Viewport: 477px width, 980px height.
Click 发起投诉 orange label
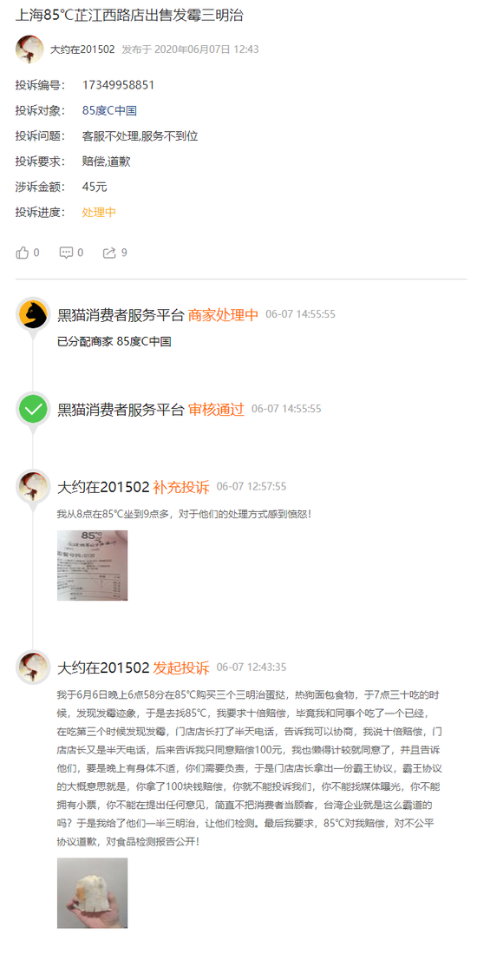coord(181,668)
